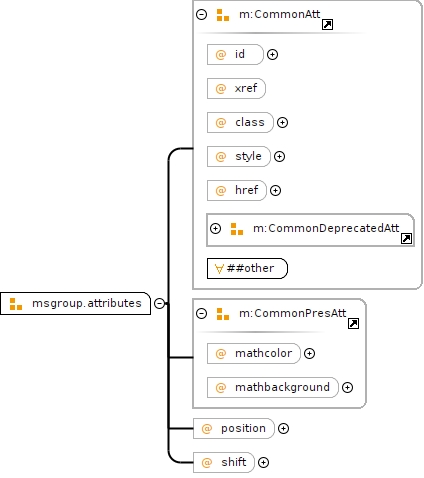Expand the style attribute plus button
Image resolution: width=424 pixels, height=478 pixels.
tap(279, 156)
